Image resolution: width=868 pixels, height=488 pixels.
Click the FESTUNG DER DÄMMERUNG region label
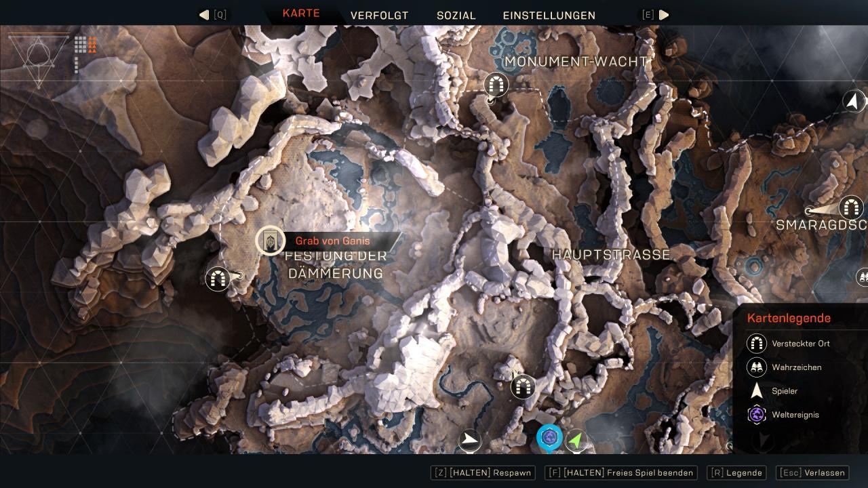[x=336, y=264]
